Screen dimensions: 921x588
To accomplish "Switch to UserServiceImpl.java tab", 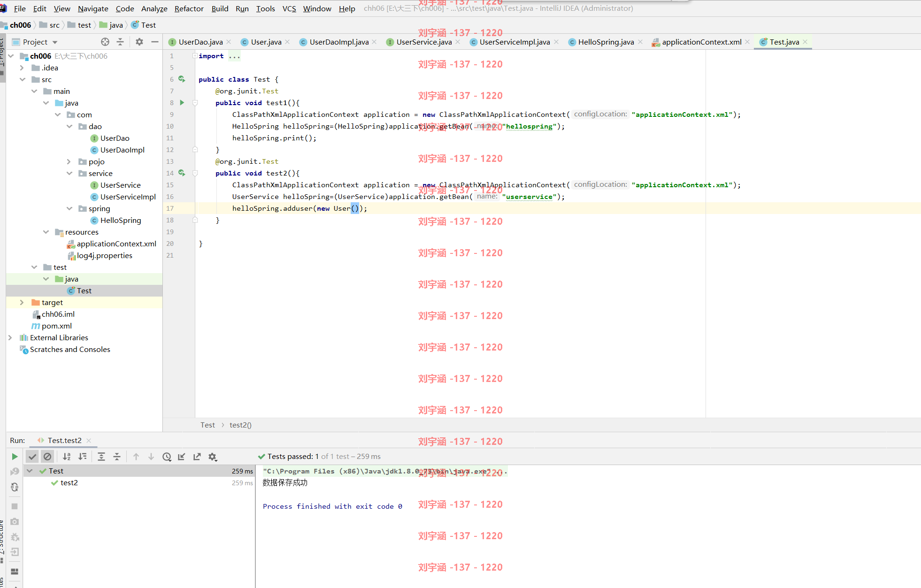I will [x=514, y=42].
